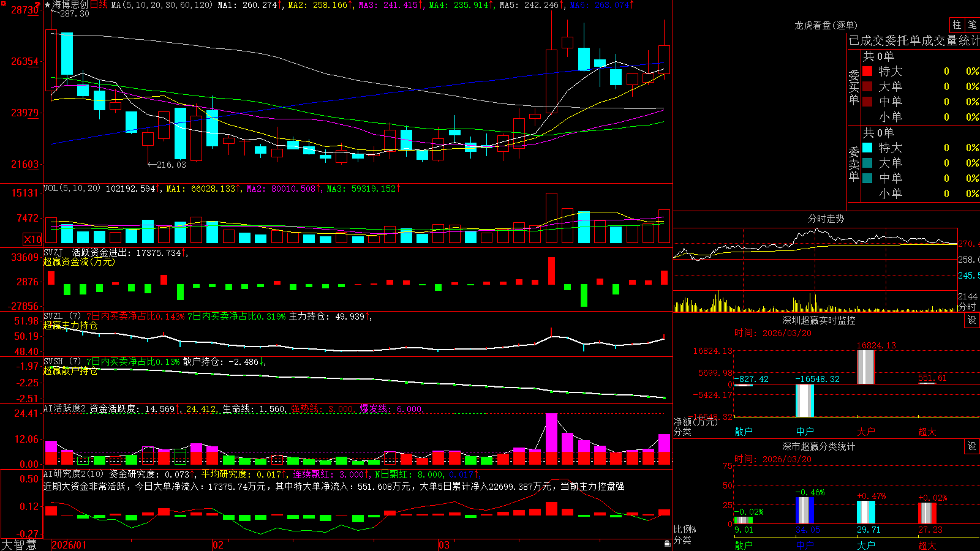The width and height of the screenshot is (980, 551).
Task: Click the dark red 中单 buy swatch
Action: pyautogui.click(x=867, y=102)
